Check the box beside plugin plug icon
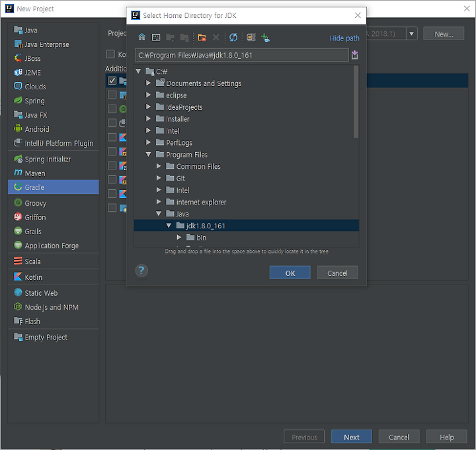This screenshot has width=476, height=450. coord(112,122)
